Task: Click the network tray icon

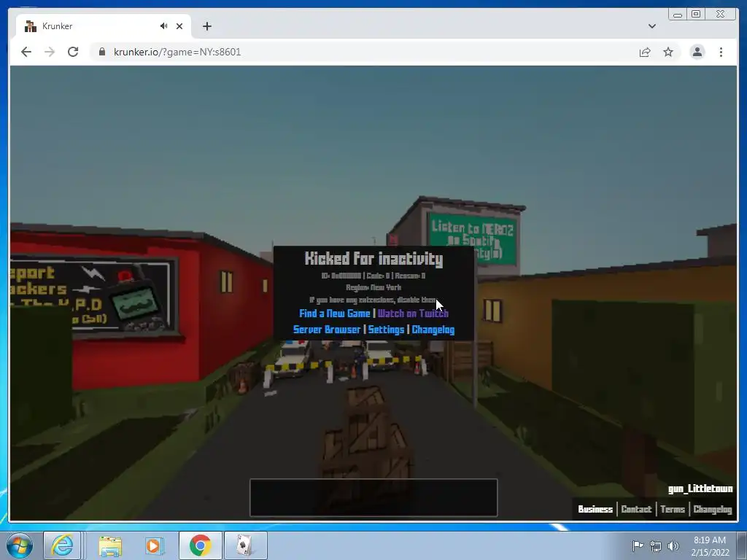Action: 656,545
